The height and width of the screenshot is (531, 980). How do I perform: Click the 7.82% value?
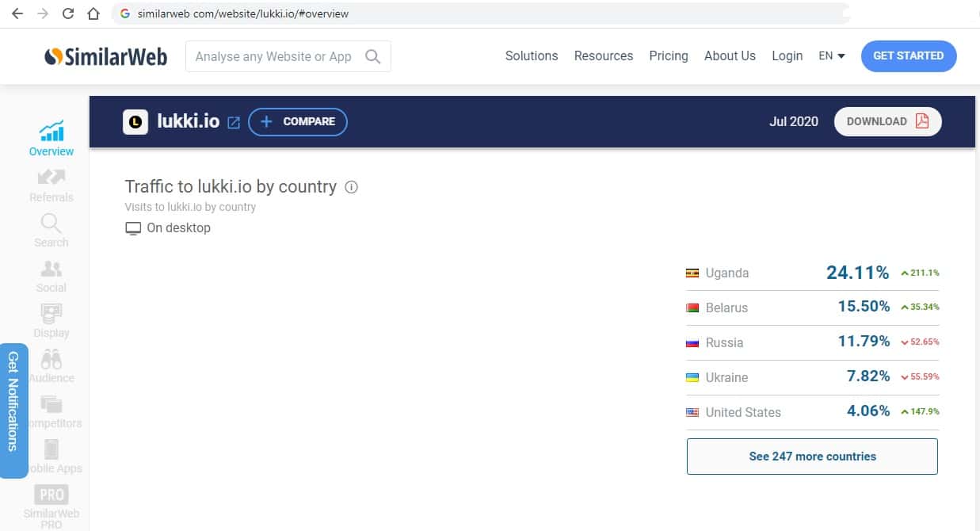click(x=868, y=376)
